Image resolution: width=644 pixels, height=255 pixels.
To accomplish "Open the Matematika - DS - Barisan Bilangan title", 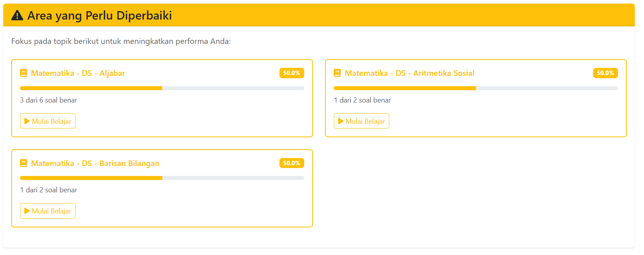I will coord(95,163).
